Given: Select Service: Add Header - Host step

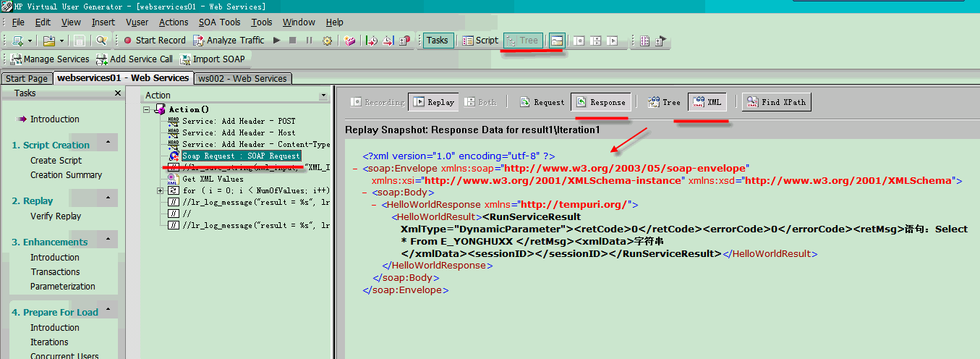Looking at the screenshot, I should tap(239, 132).
